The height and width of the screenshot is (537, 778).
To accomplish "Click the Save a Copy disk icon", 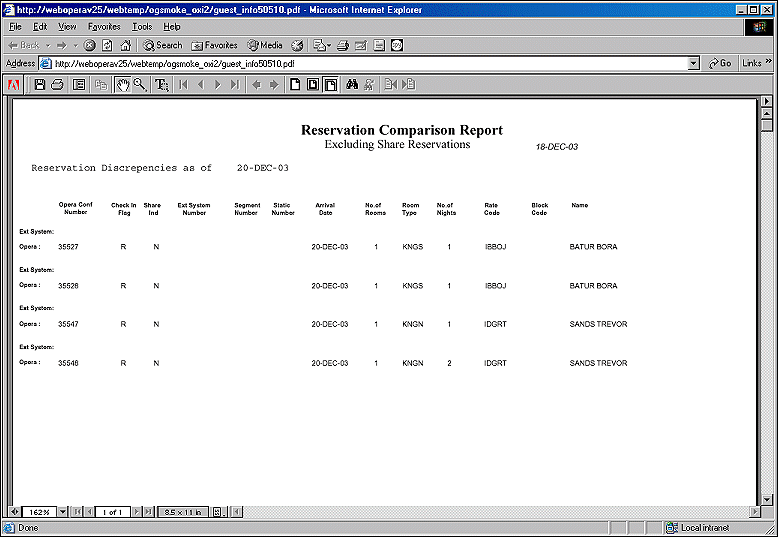I will pos(40,85).
